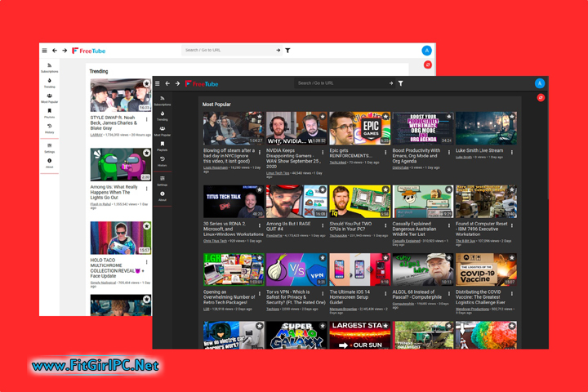
Task: Open Settings in dark sidebar
Action: pos(163,180)
